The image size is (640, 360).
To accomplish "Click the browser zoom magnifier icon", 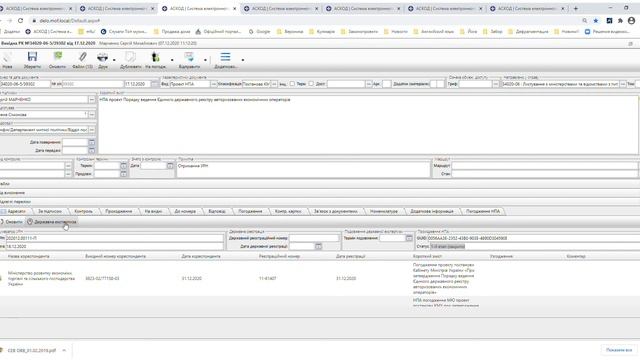I will coord(585,20).
